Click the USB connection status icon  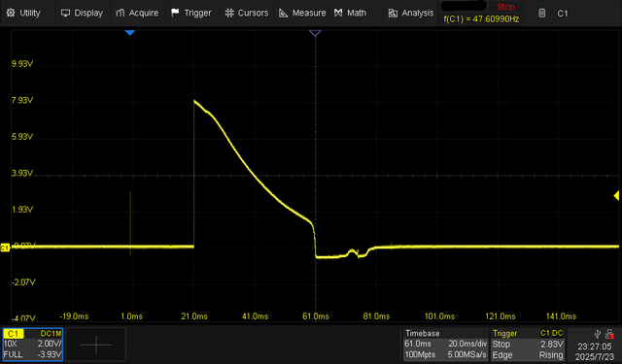(598, 334)
